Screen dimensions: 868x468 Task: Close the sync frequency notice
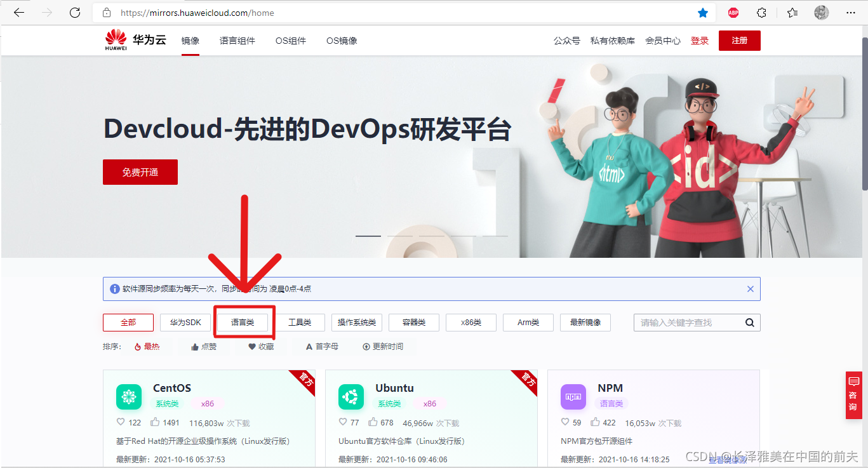point(751,289)
